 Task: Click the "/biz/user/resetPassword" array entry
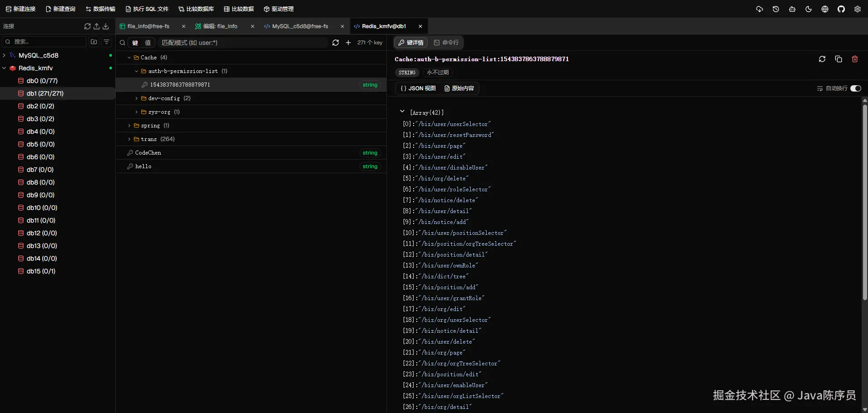(x=455, y=135)
